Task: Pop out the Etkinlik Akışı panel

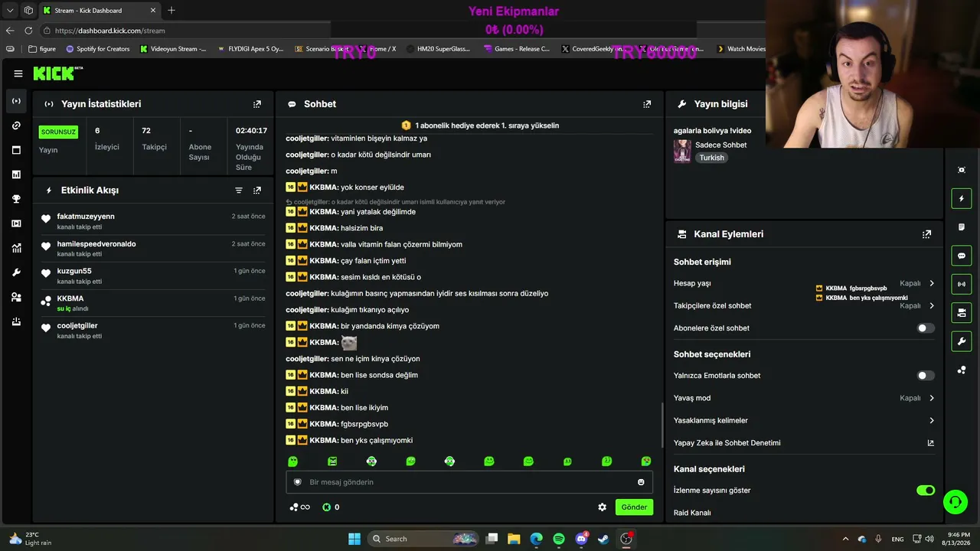Action: point(257,191)
